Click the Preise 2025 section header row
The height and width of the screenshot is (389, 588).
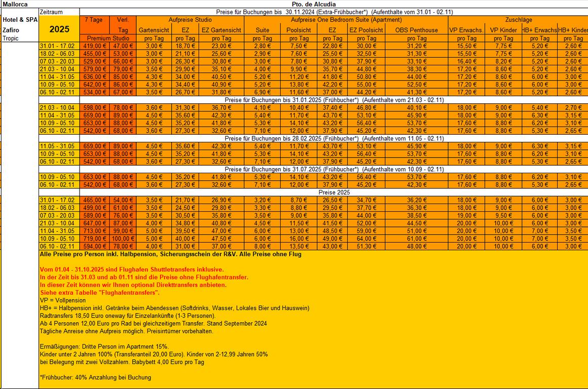(x=334, y=192)
